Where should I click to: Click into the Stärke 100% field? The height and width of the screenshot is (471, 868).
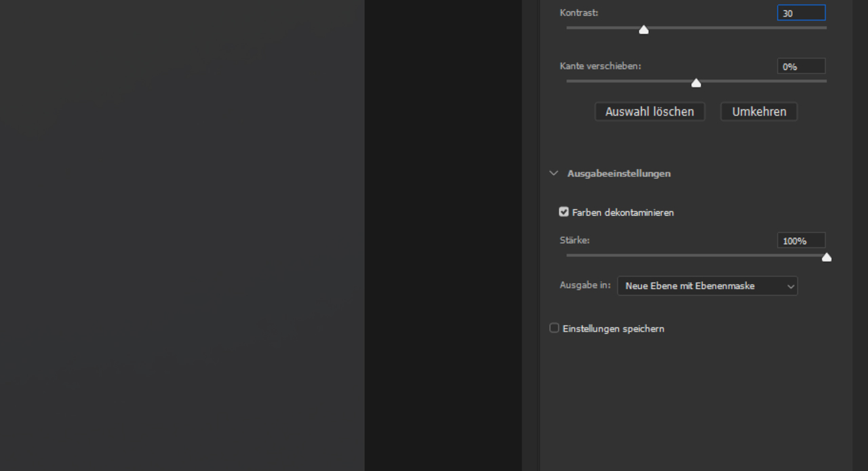click(x=801, y=241)
